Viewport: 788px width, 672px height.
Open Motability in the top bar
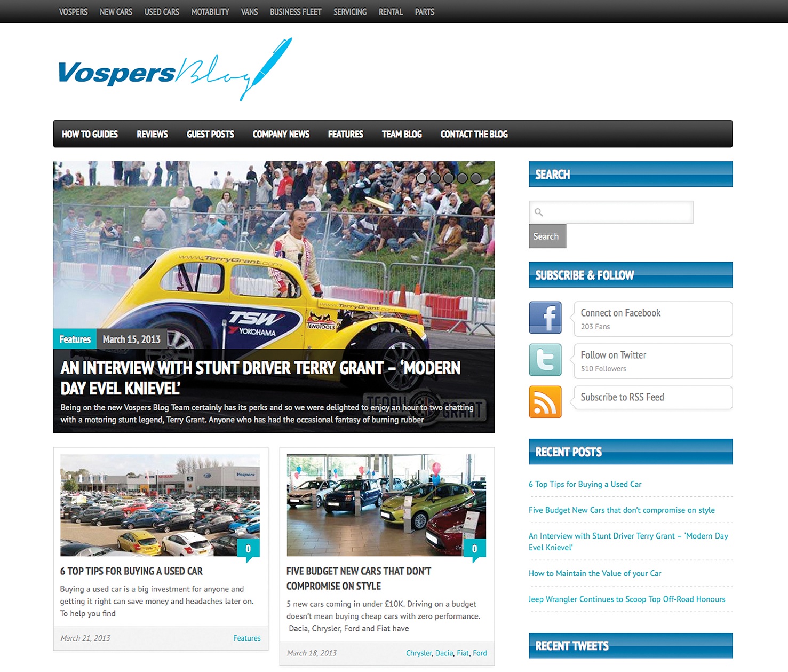[210, 12]
